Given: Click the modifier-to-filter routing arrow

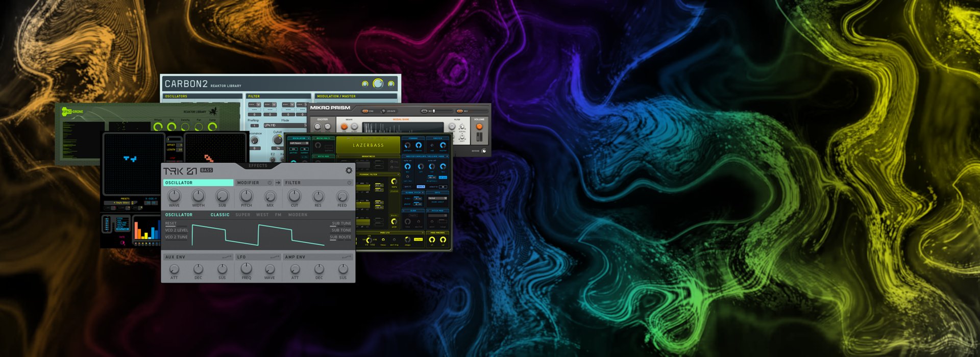Looking at the screenshot, I should 278,183.
